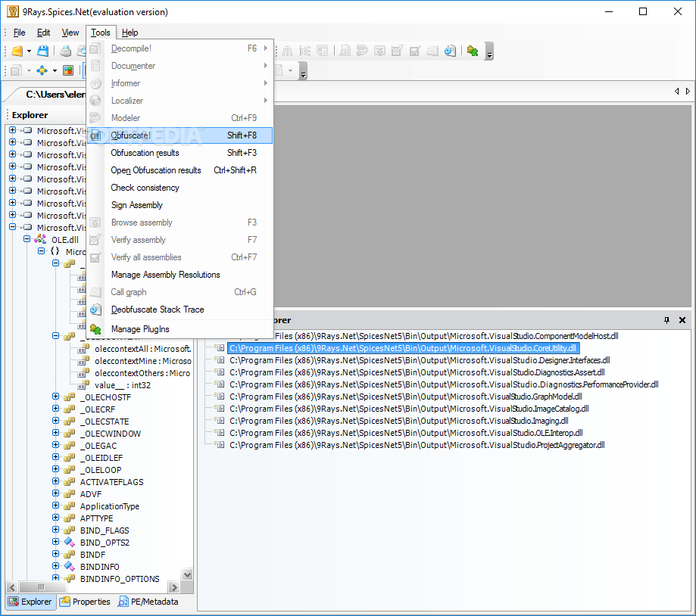Switch to the Properties bottom tab
Screen dimensions: 696x616
click(x=85, y=602)
